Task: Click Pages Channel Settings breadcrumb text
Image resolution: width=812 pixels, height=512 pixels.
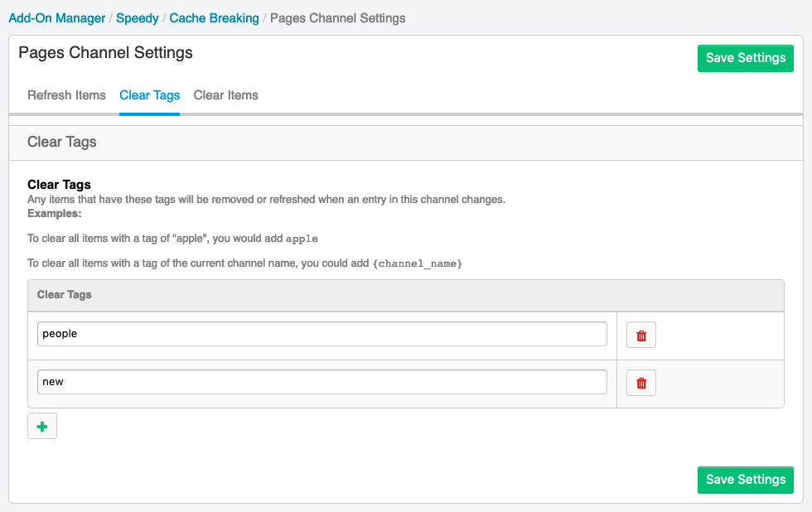Action: click(x=338, y=18)
